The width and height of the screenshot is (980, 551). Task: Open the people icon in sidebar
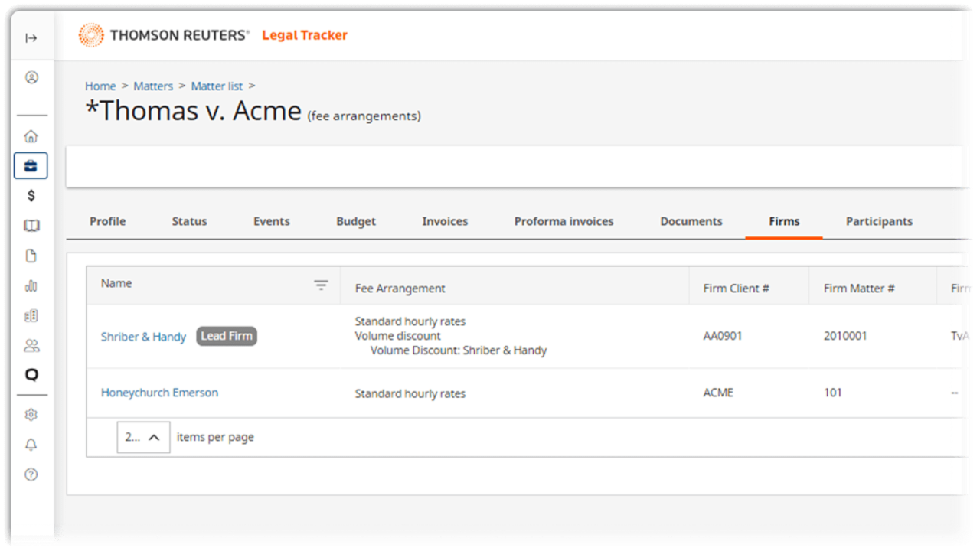coord(31,346)
